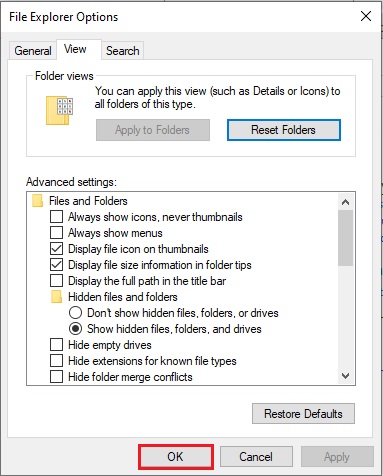
Task: Open the Search tab
Action: 122,51
